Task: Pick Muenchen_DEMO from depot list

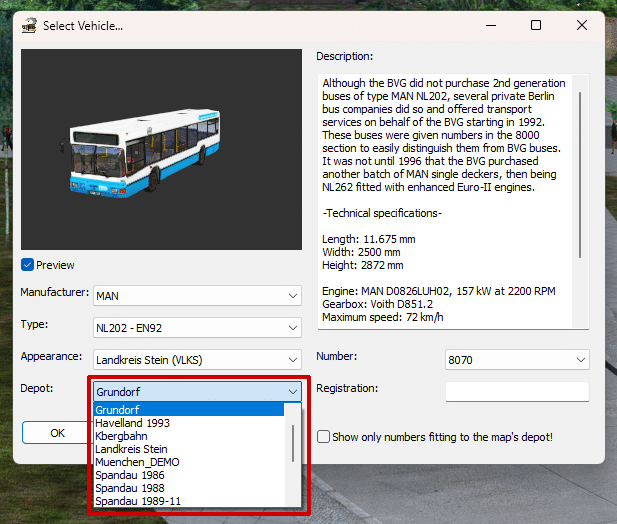Action: click(136, 462)
